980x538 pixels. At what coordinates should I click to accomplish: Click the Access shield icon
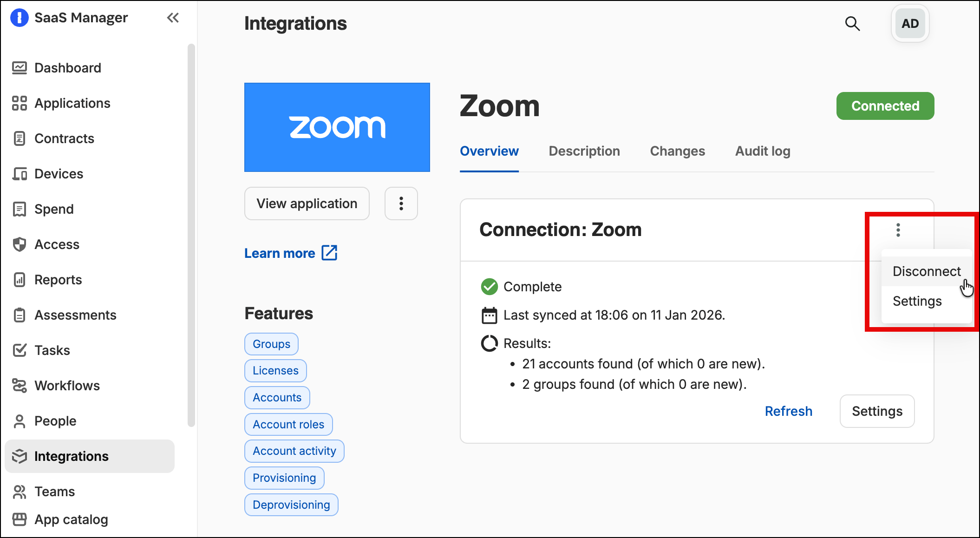[x=20, y=244]
